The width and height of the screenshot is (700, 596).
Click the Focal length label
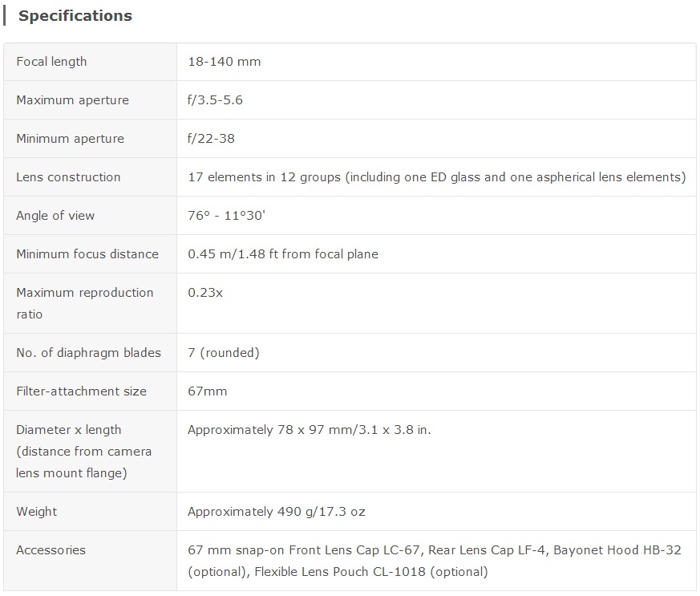tap(51, 62)
